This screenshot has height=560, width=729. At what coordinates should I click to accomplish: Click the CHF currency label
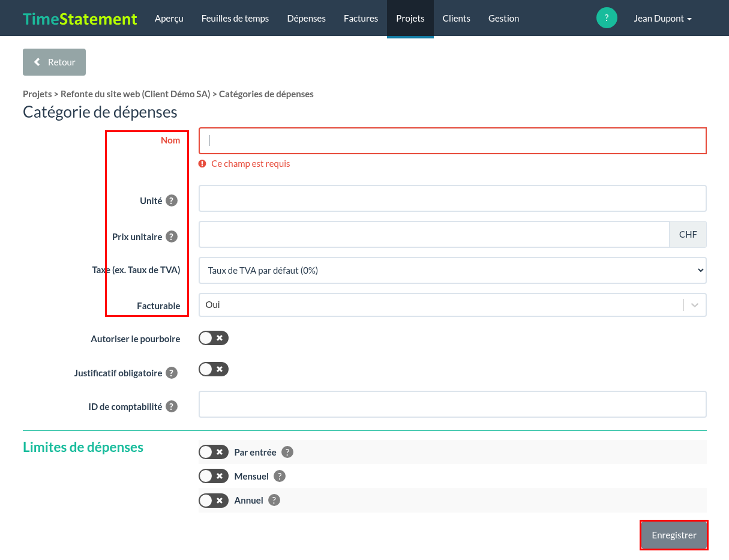point(688,234)
